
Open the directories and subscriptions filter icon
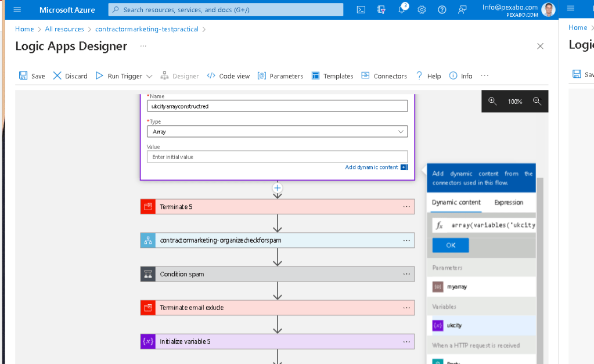381,10
